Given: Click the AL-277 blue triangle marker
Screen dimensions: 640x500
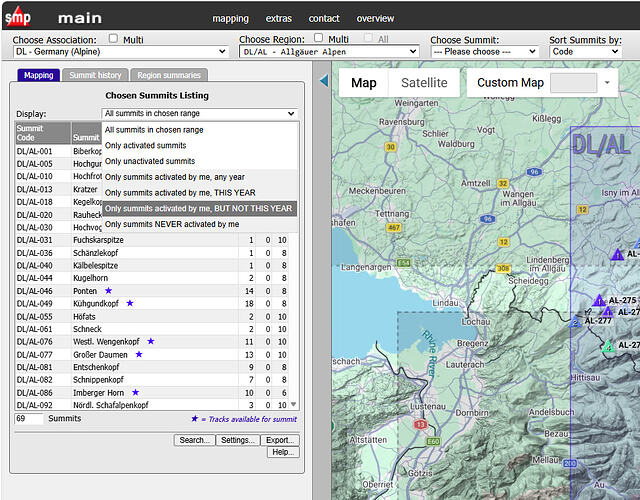Looking at the screenshot, I should coord(575,321).
